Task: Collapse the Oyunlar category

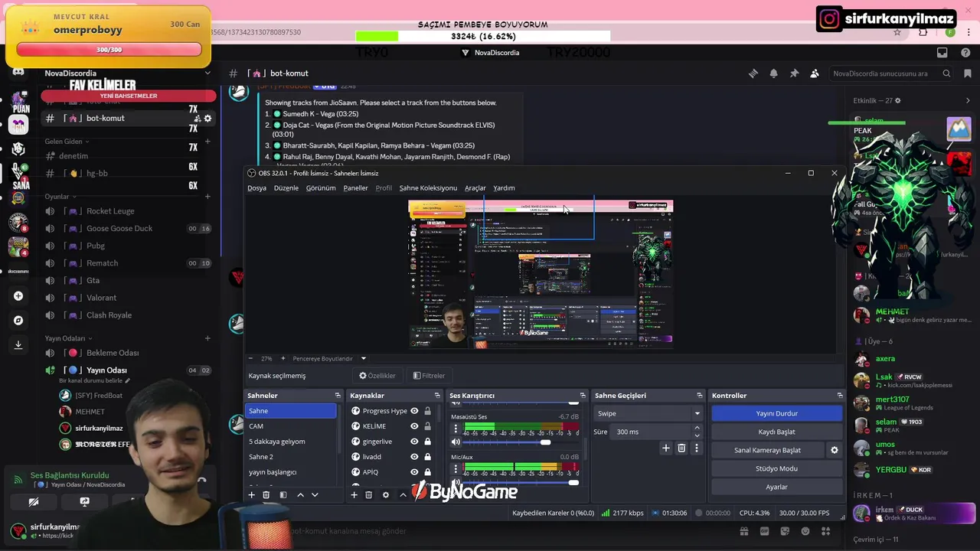Action: 61,197
